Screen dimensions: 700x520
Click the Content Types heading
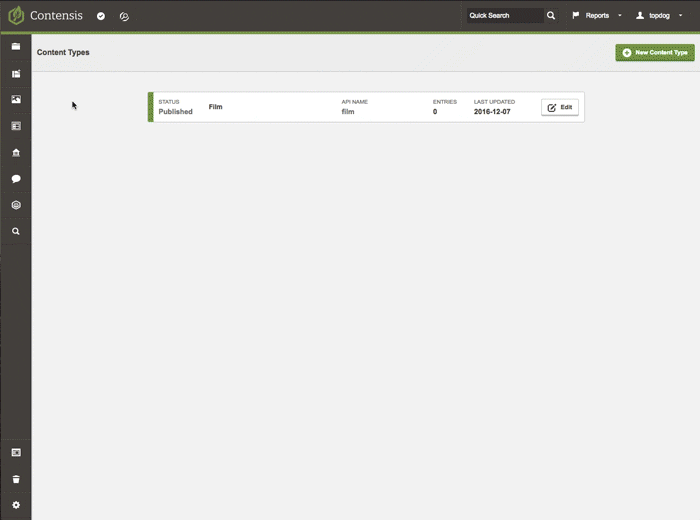tap(63, 52)
